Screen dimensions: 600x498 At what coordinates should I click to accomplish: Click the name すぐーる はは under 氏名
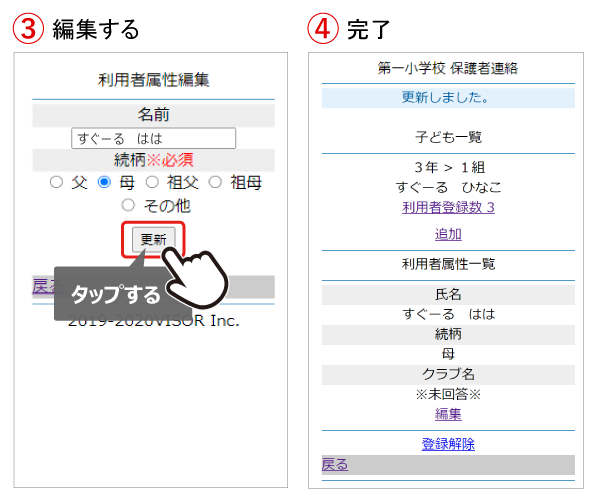click(448, 314)
